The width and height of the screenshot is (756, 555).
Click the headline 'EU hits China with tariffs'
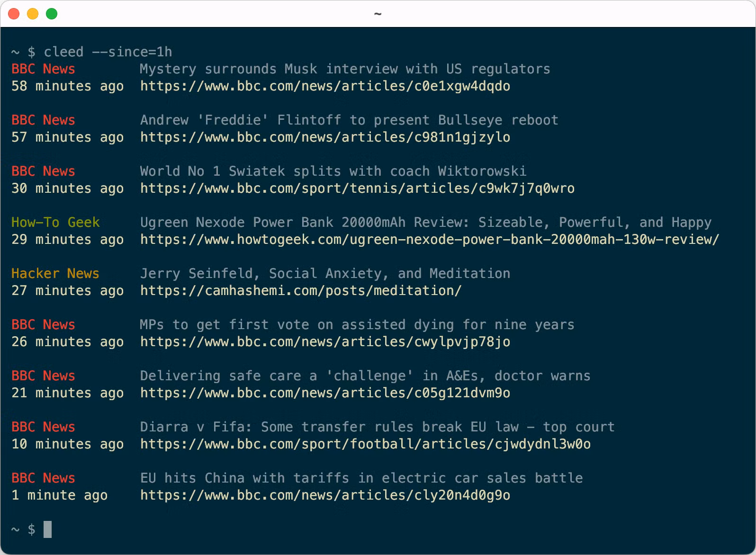(361, 478)
